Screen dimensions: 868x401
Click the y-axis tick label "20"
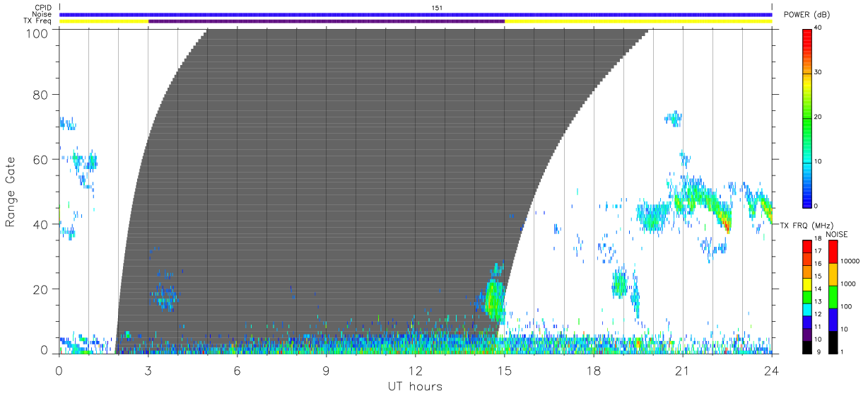point(40,289)
